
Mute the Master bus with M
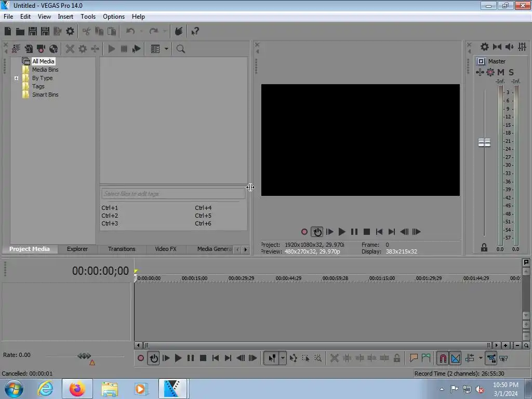501,72
